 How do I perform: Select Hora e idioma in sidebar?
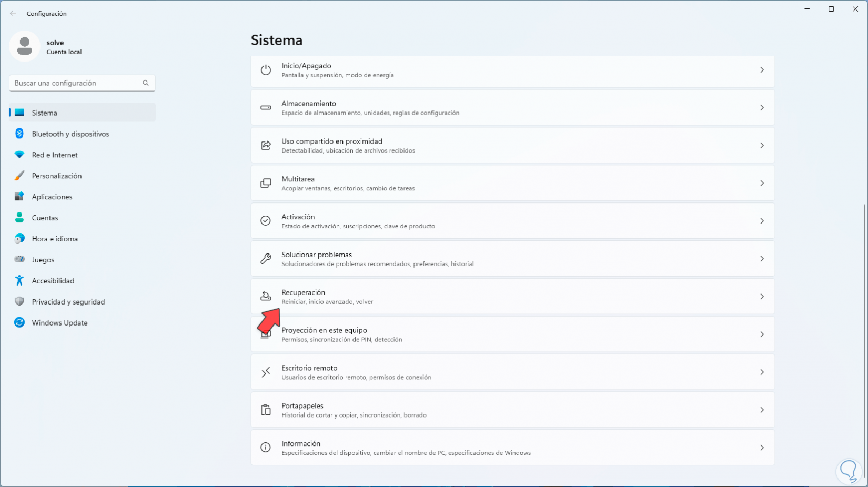(x=55, y=239)
